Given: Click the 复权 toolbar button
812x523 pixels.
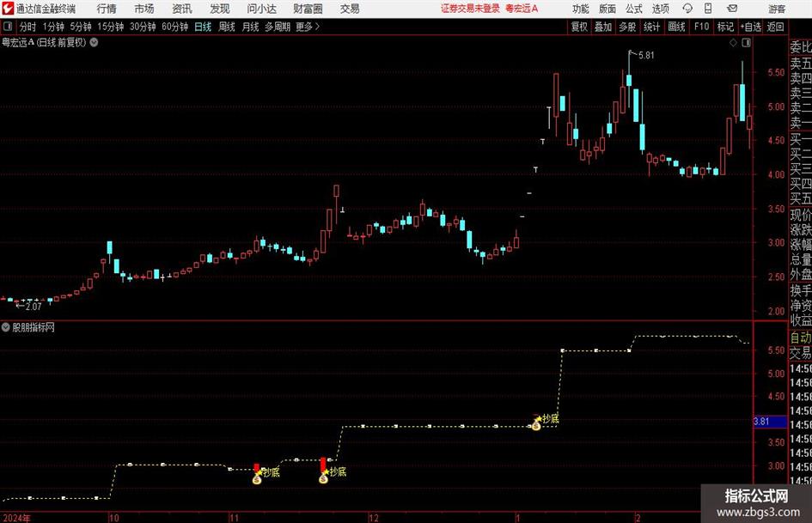Looking at the screenshot, I should pyautogui.click(x=579, y=27).
